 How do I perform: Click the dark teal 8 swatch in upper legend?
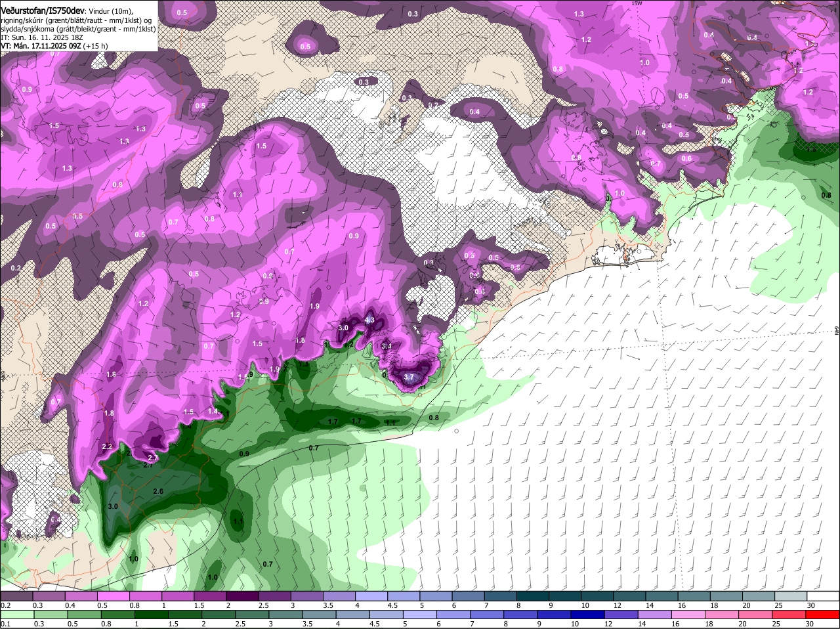coord(533,596)
